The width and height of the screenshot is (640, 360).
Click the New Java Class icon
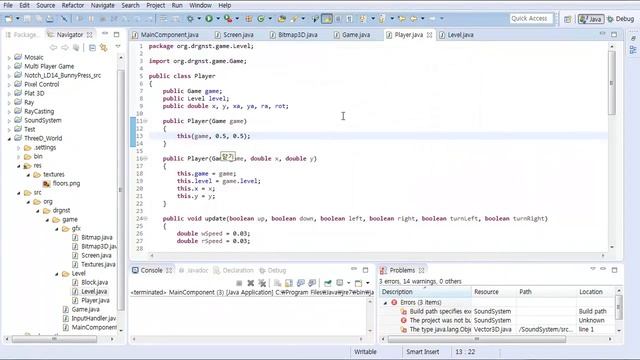coord(261,19)
